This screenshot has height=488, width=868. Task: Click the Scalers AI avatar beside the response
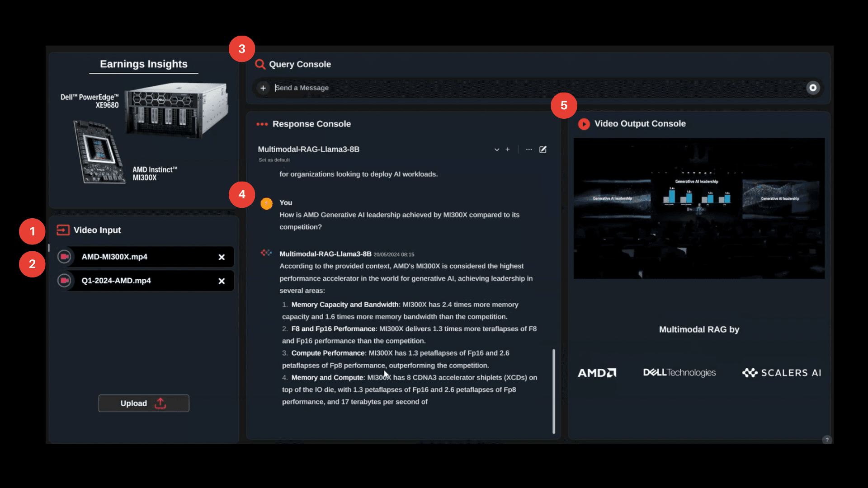[266, 253]
